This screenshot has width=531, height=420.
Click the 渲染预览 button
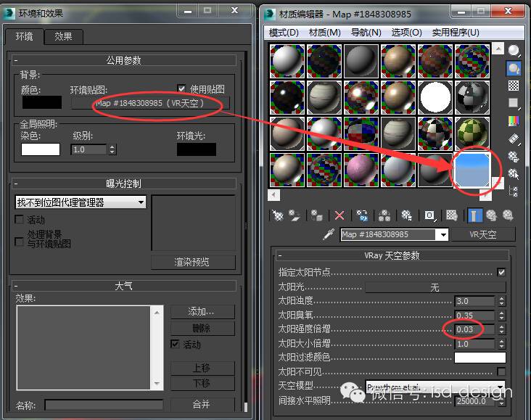[x=192, y=262]
